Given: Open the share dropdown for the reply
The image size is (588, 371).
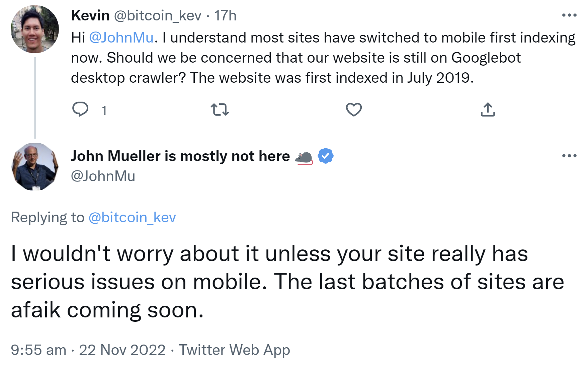Looking at the screenshot, I should (488, 109).
